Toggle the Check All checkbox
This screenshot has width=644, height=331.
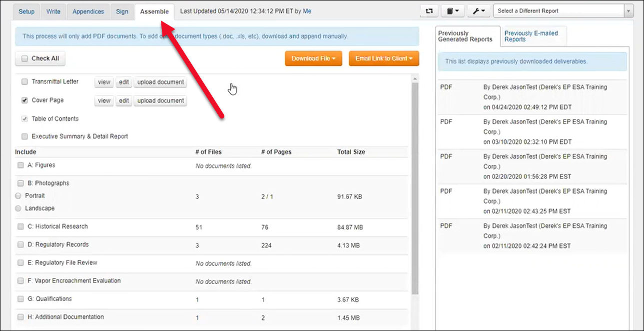[x=25, y=58]
